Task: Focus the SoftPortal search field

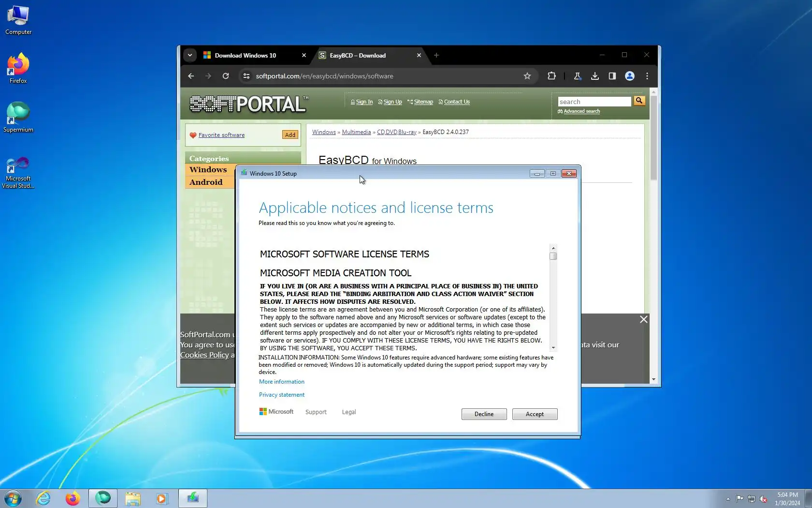Action: click(594, 102)
